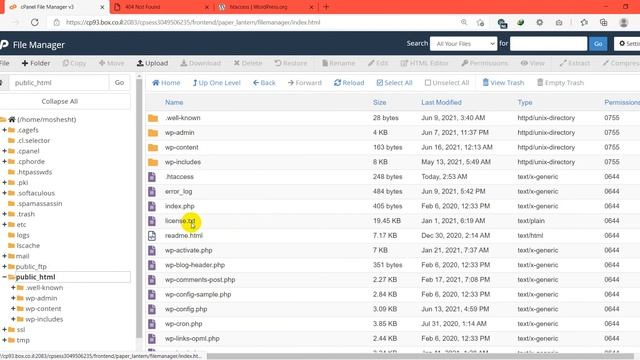Image resolution: width=640 pixels, height=360 pixels.
Task: Click the Back navigation button
Action: pos(264,83)
